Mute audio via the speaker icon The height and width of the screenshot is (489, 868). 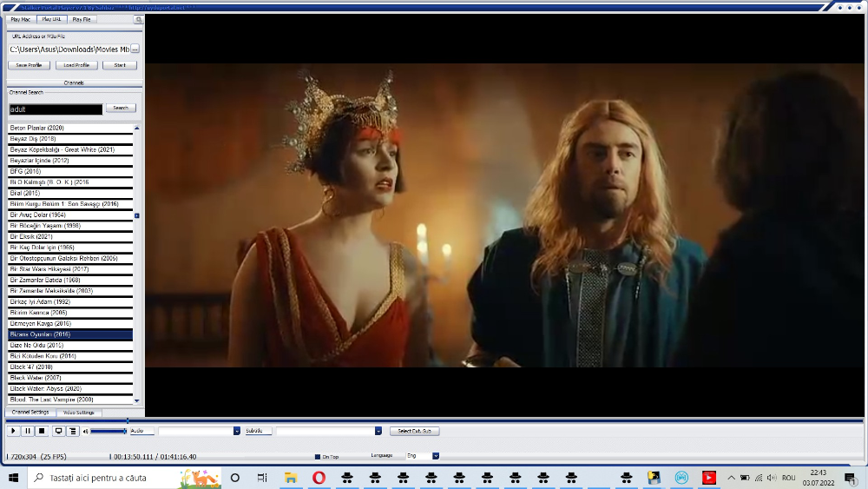click(85, 432)
